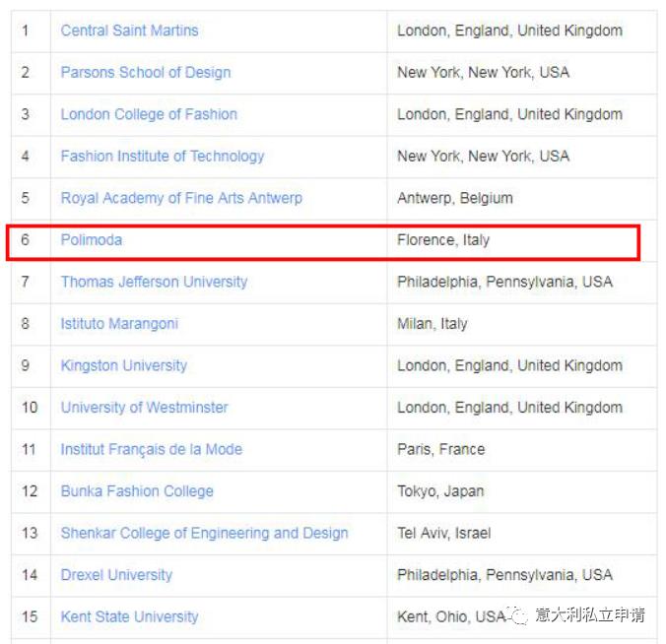Select the Tokyo, Japan location cell

[x=442, y=491]
